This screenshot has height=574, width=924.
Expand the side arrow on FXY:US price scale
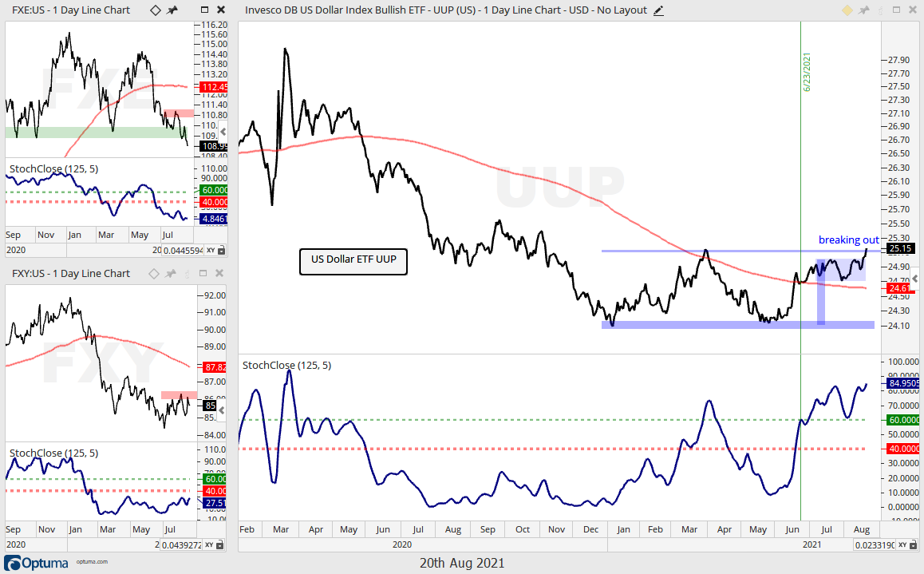[x=222, y=410]
